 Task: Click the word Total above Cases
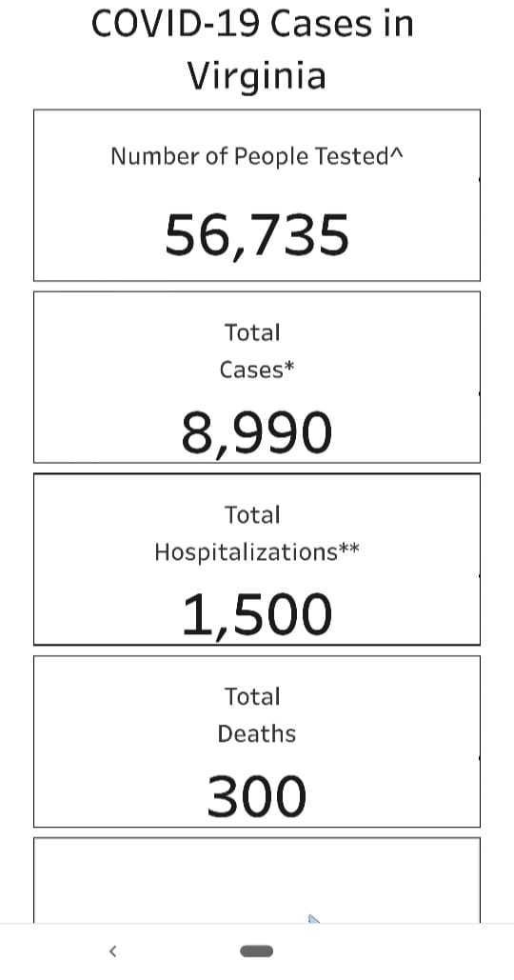tap(253, 332)
